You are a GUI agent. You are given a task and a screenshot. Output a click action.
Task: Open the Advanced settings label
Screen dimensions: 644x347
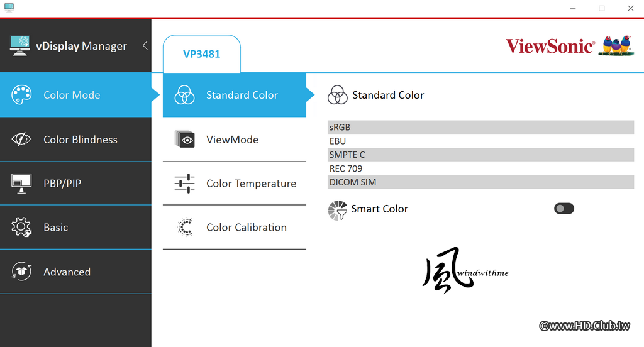(x=67, y=272)
